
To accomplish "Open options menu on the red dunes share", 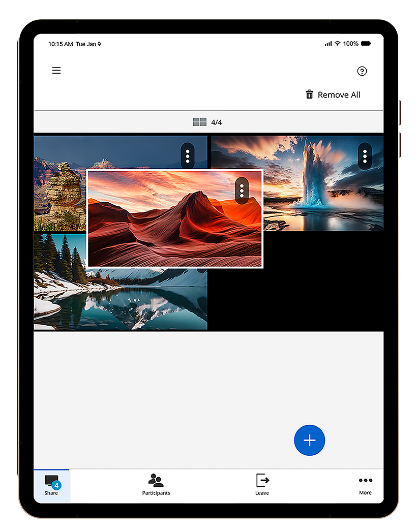I will point(241,191).
